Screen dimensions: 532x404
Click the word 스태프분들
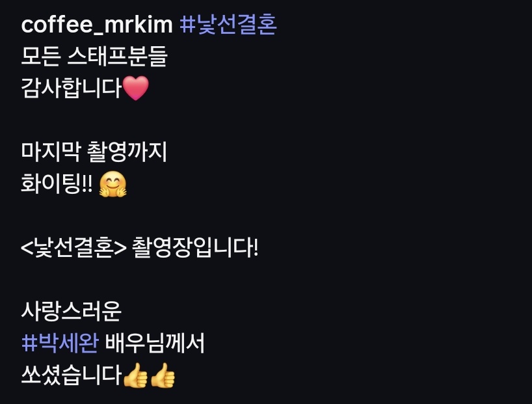coord(118,57)
